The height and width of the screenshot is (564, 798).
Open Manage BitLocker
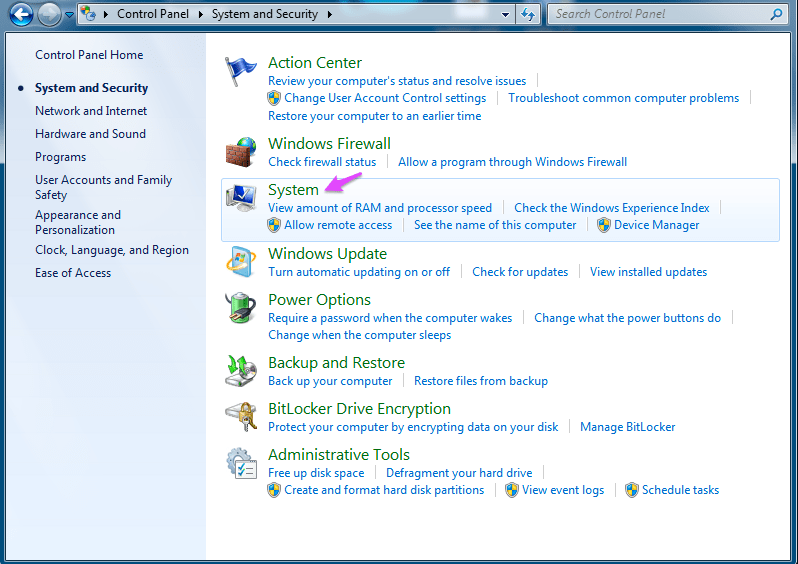click(628, 427)
